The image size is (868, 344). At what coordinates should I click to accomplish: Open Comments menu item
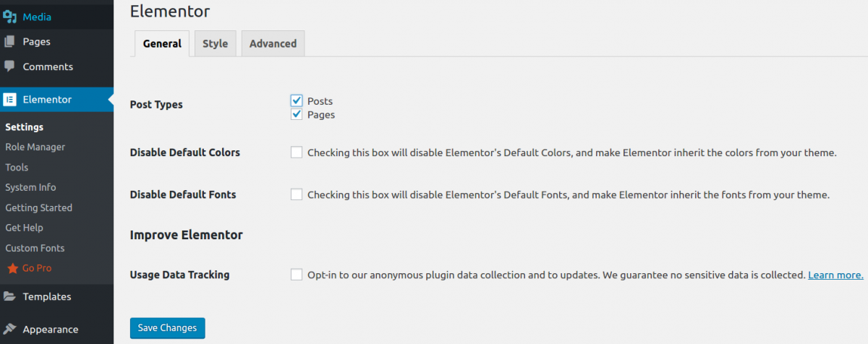point(56,66)
